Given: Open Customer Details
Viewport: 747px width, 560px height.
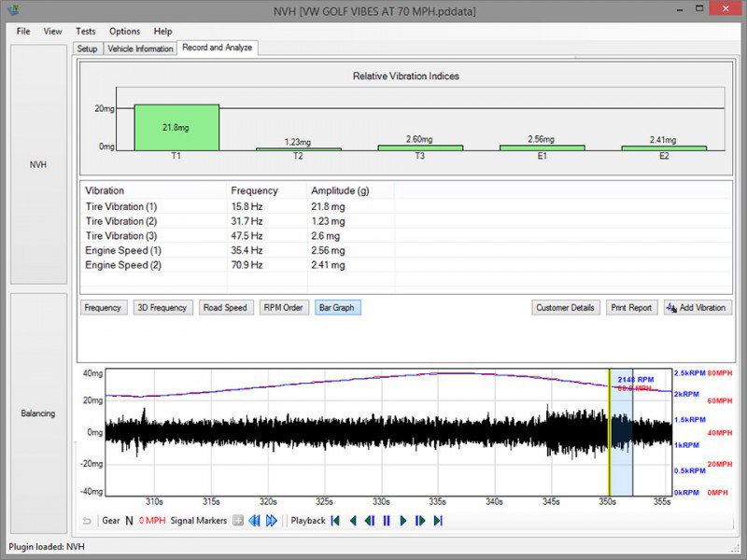Looking at the screenshot, I should click(x=565, y=307).
